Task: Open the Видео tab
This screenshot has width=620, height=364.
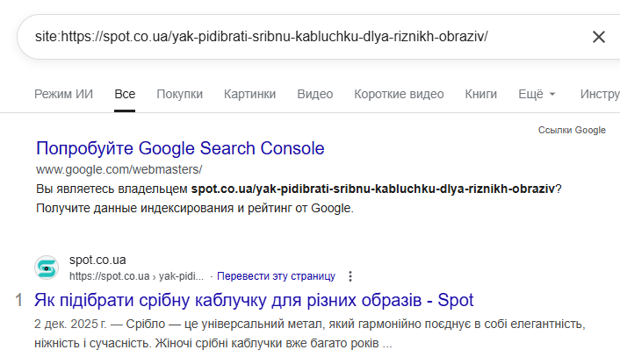Action: click(x=314, y=94)
